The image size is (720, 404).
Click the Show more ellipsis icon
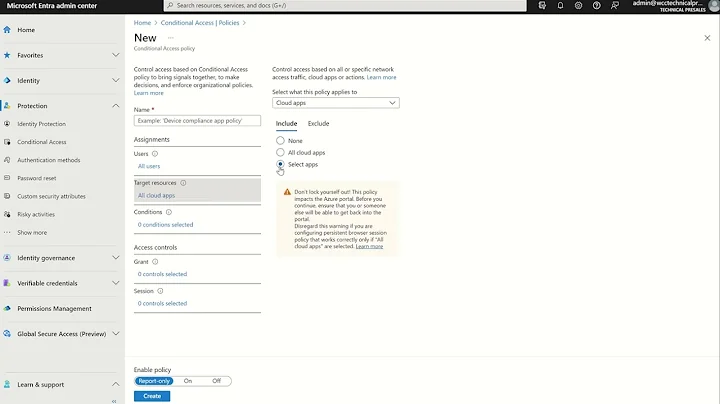7,232
